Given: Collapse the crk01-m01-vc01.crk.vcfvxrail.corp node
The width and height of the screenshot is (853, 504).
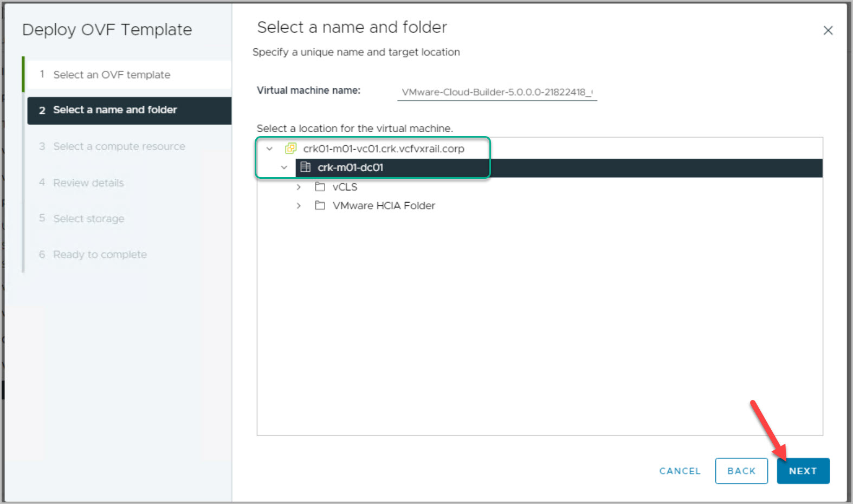Looking at the screenshot, I should click(x=269, y=148).
